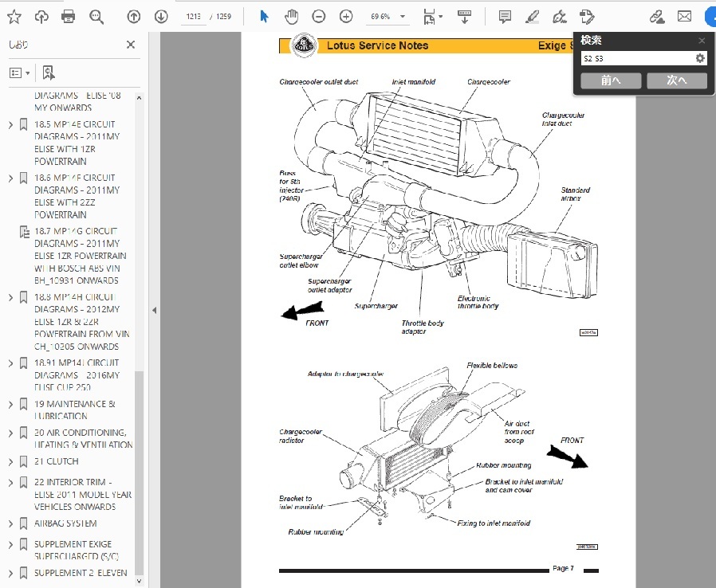This screenshot has height=588, width=716.
Task: Select the highlight text pen tool
Action: [x=533, y=17]
